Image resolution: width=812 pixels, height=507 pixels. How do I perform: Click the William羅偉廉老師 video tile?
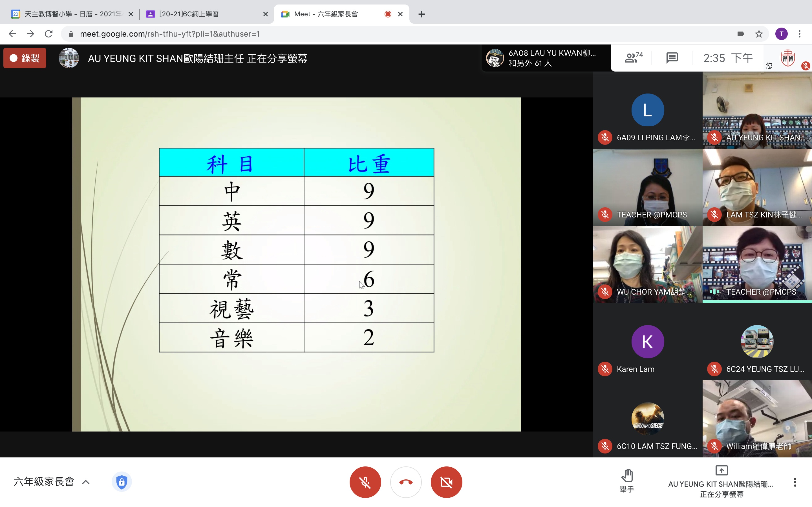[757, 419]
